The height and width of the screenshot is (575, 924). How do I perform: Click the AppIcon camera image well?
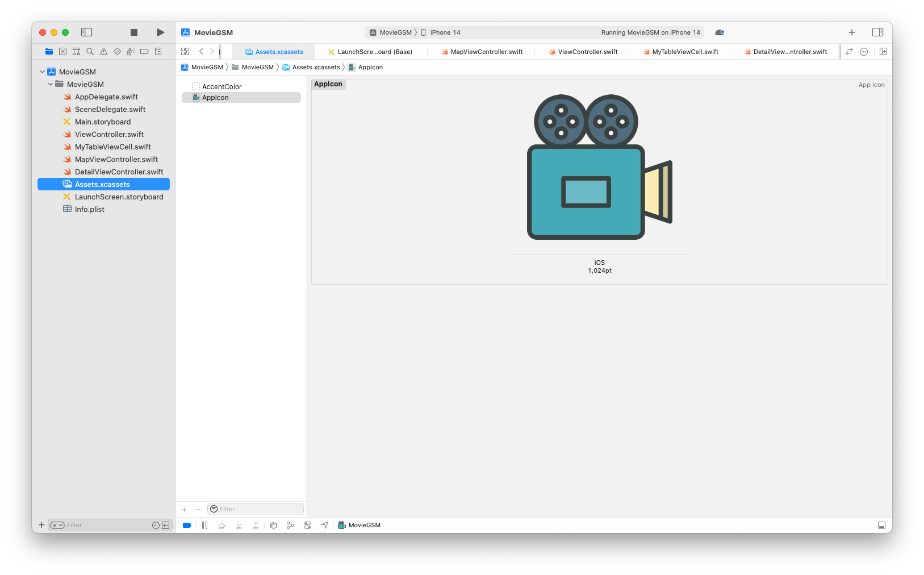pyautogui.click(x=600, y=167)
